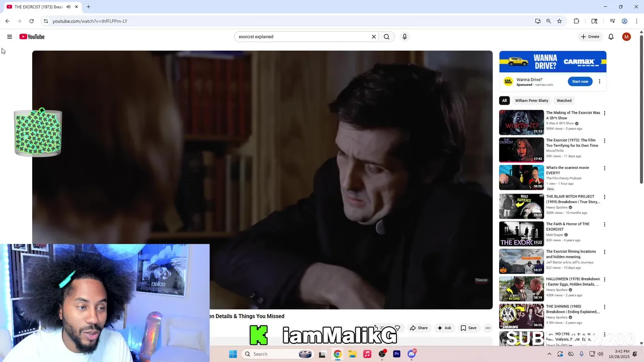Open options for HALLOWEEN (1978) Breakdown video
The height and width of the screenshot is (362, 644).
(604, 280)
